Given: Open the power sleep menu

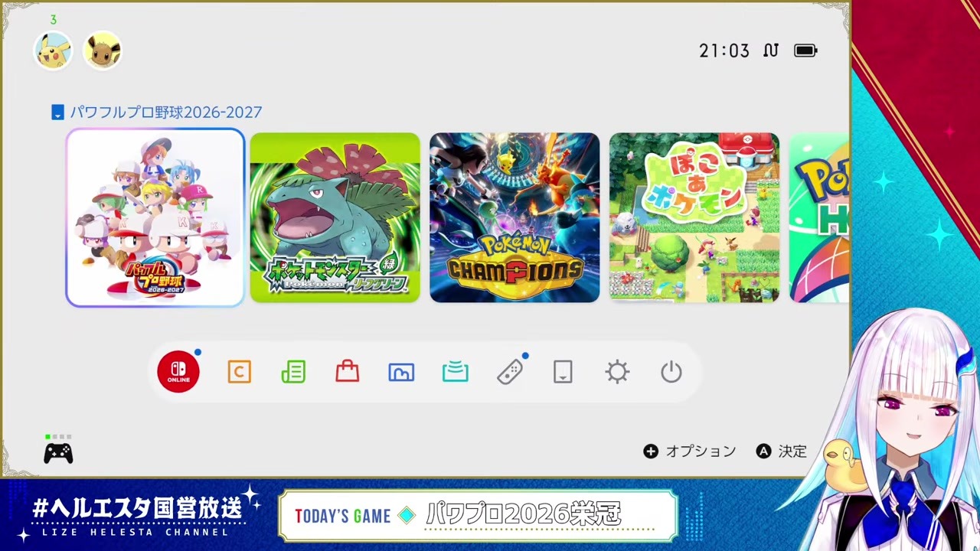Looking at the screenshot, I should point(671,373).
